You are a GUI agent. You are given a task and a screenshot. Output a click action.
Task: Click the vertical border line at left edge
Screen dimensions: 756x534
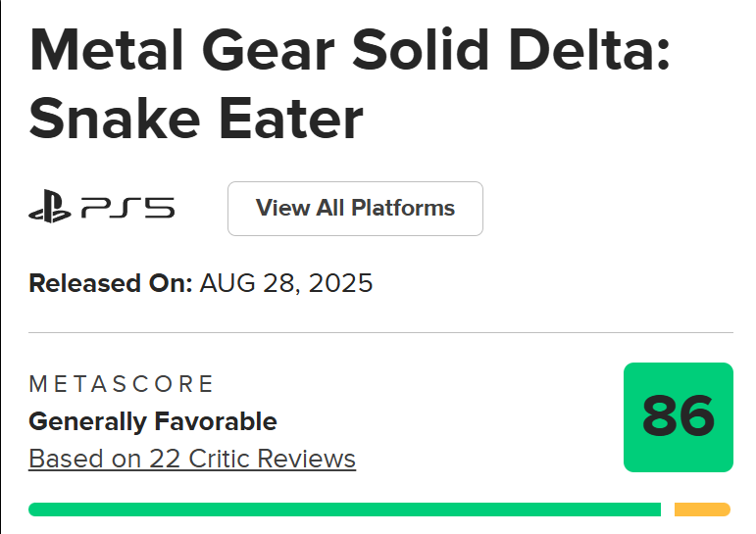tap(1, 267)
